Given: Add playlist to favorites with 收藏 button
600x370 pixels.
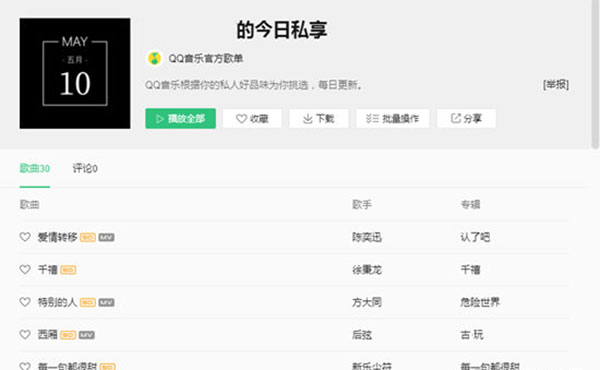Looking at the screenshot, I should [x=252, y=119].
